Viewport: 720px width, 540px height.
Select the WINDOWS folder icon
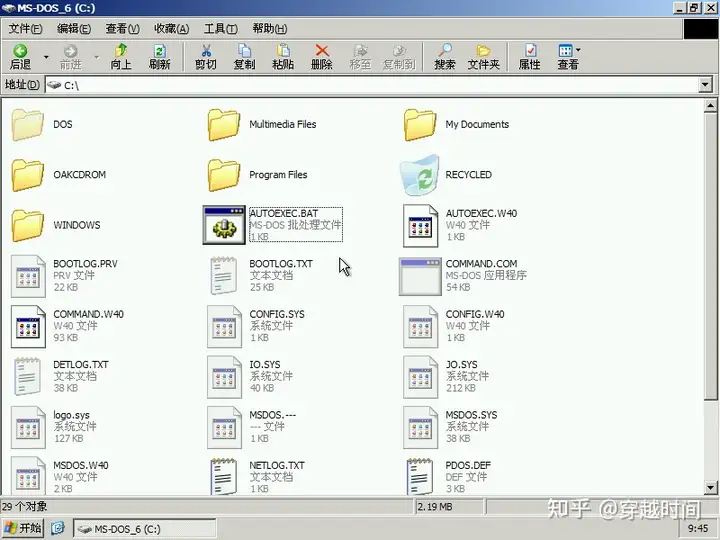pyautogui.click(x=28, y=225)
